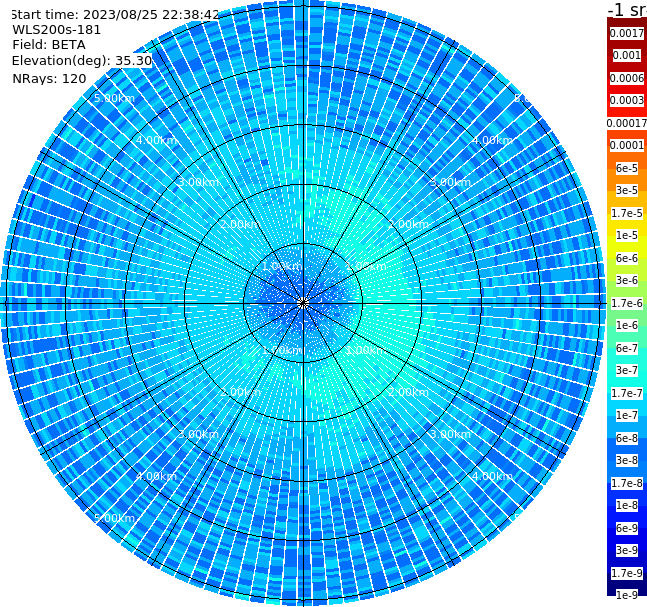Select the 1e-7 colorbar label
647x607 pixels.
[x=627, y=415]
